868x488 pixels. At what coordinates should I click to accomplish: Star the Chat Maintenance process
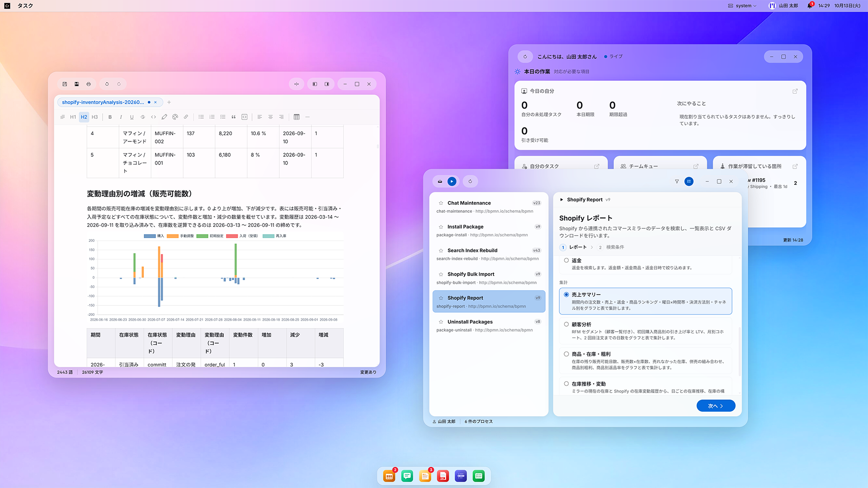(441, 203)
